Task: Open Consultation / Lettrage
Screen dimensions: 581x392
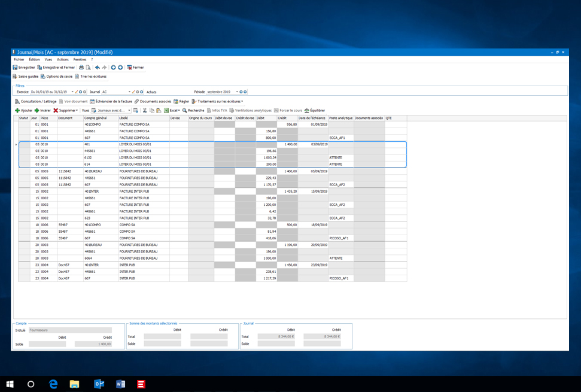Action: (35, 102)
